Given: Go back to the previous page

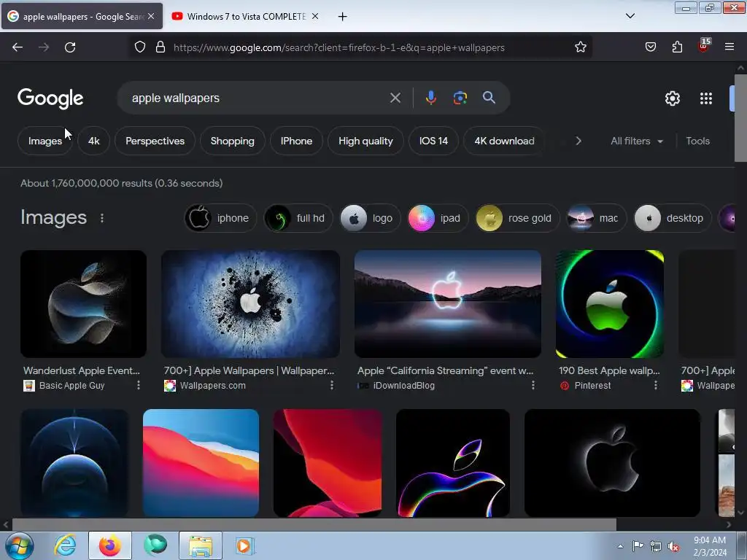Looking at the screenshot, I should click(x=18, y=47).
